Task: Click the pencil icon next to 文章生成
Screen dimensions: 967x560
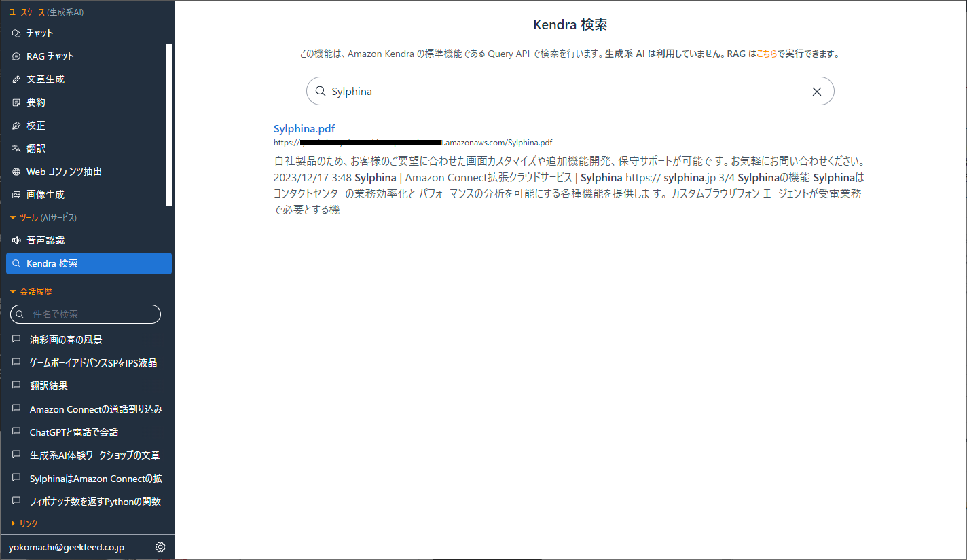Action: pyautogui.click(x=17, y=79)
